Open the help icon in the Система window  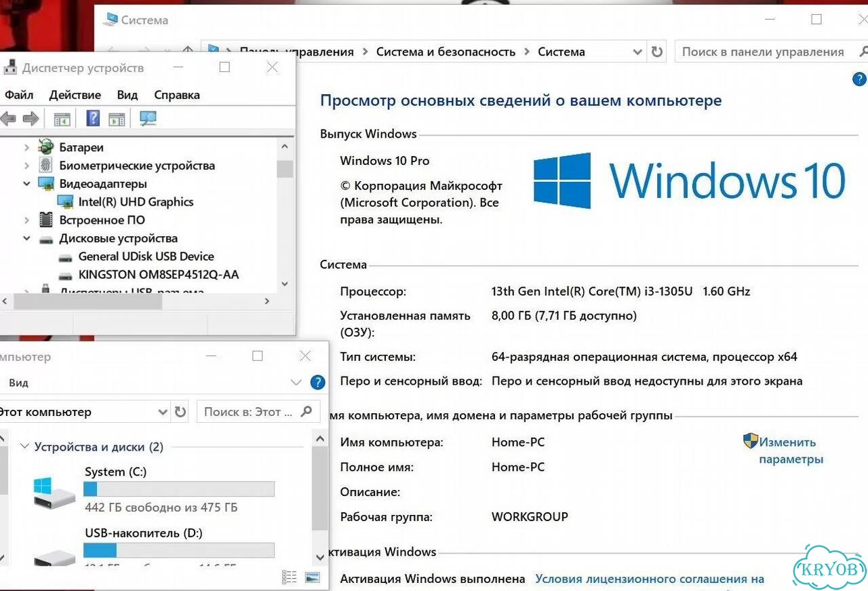coord(858,79)
